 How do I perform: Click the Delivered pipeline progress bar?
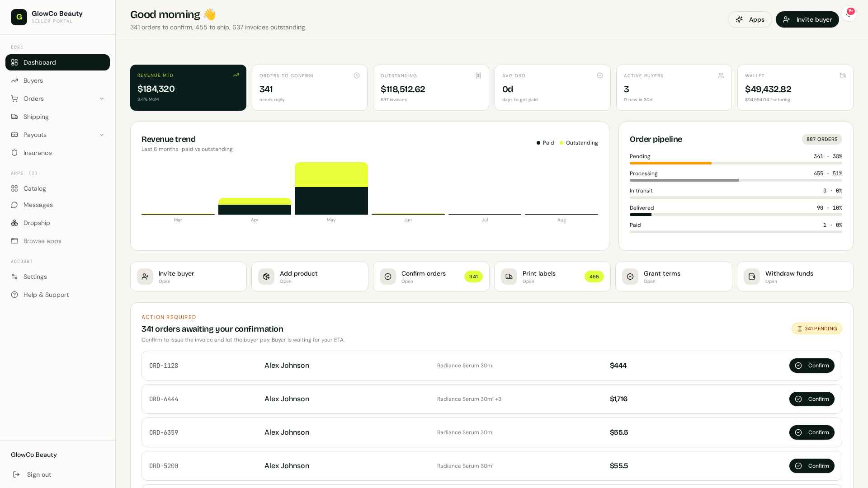click(x=736, y=215)
